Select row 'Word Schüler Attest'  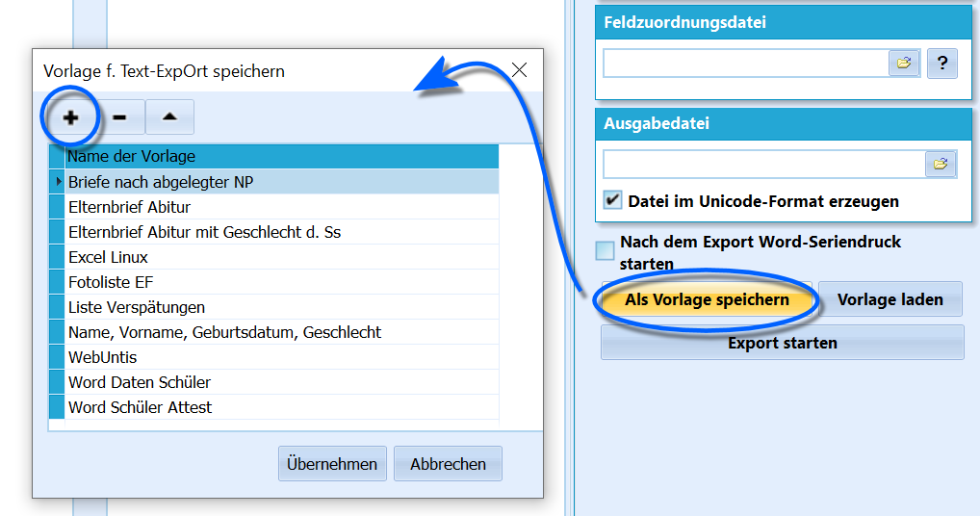click(x=282, y=406)
